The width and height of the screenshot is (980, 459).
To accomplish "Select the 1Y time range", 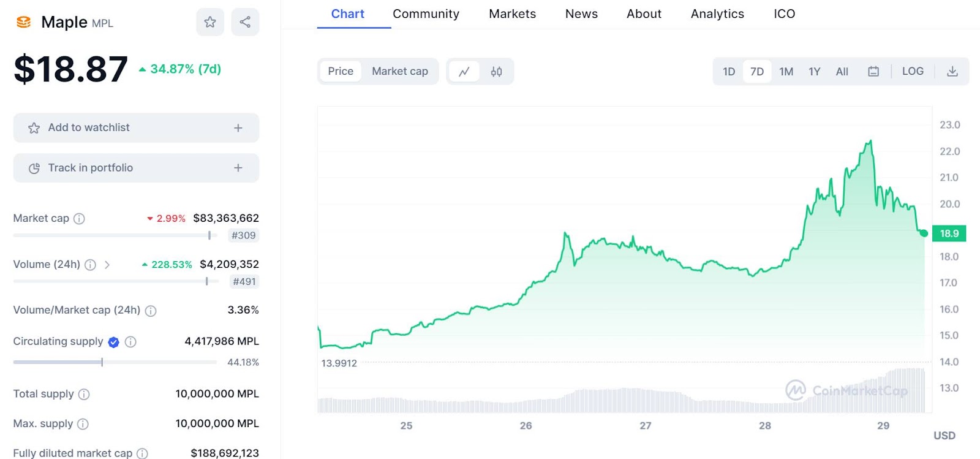I will tap(815, 72).
